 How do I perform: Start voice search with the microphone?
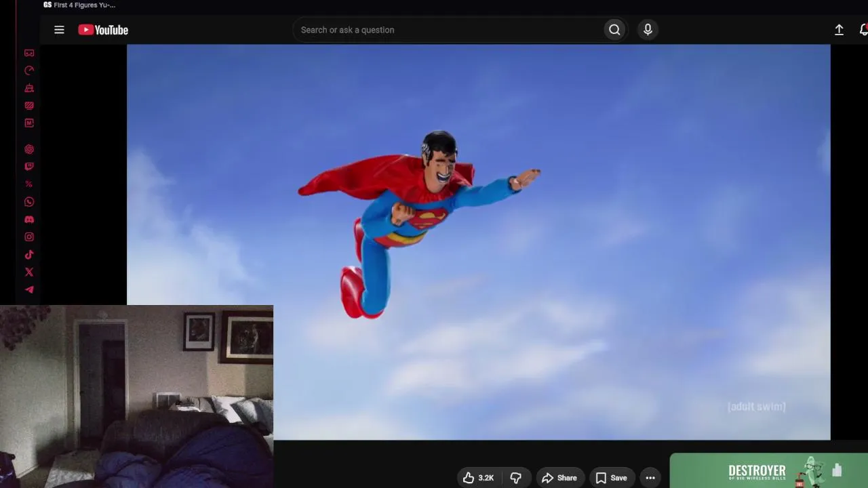point(648,30)
